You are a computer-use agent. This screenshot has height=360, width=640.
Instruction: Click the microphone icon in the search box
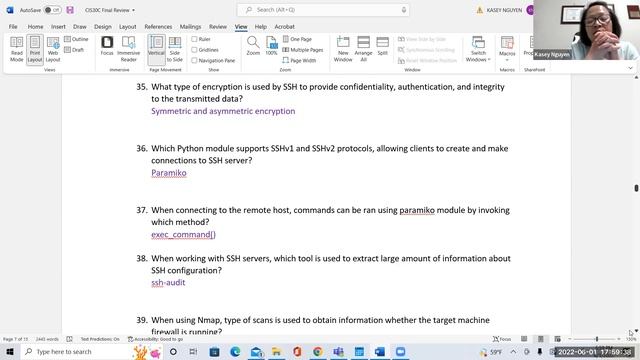(x=404, y=10)
